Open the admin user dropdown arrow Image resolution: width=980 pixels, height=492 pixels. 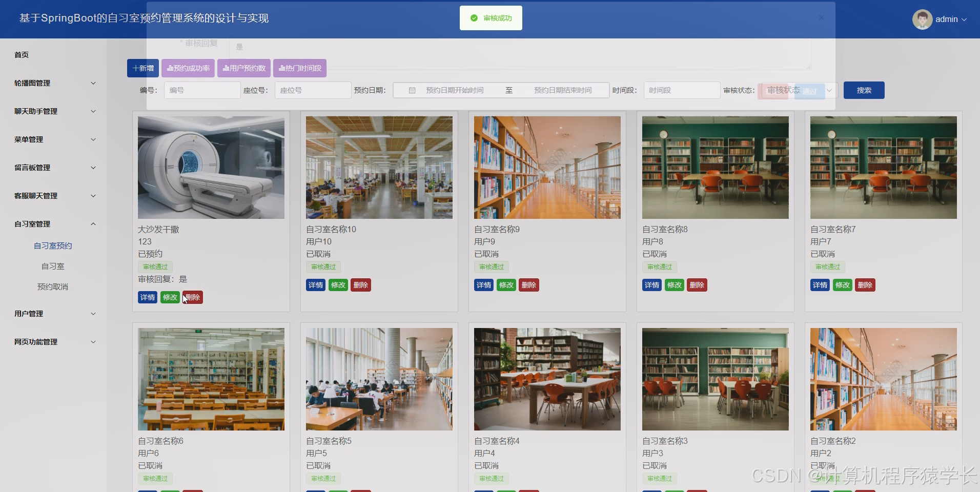pyautogui.click(x=964, y=19)
